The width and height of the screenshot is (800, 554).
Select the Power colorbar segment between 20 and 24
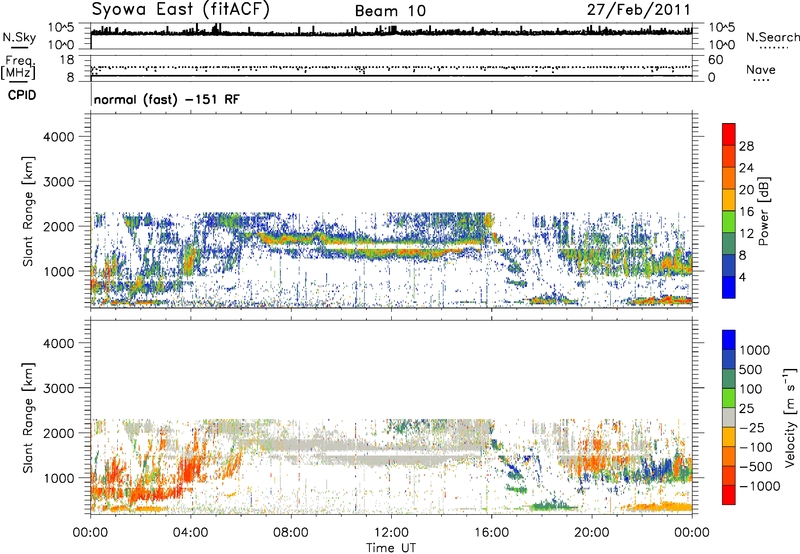click(x=729, y=178)
